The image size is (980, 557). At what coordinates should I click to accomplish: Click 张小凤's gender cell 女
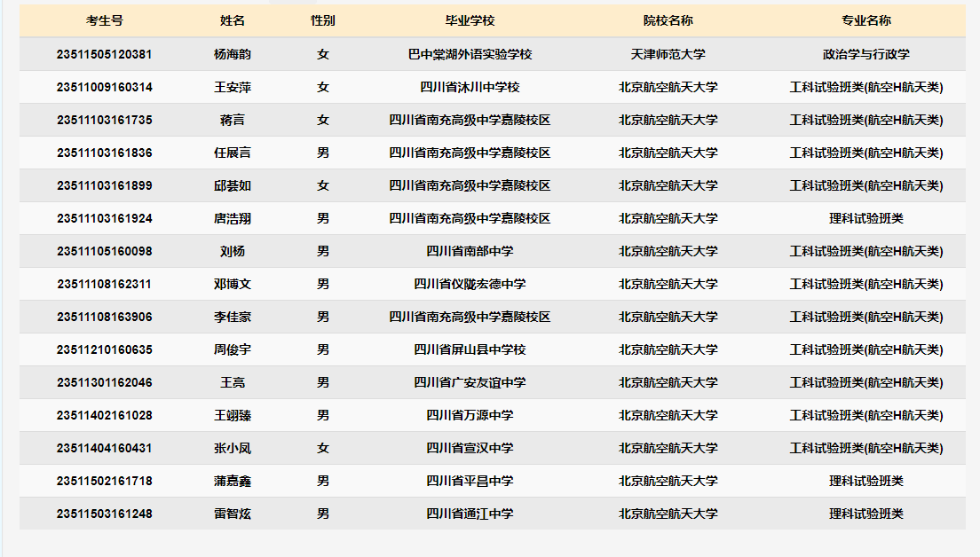point(322,448)
